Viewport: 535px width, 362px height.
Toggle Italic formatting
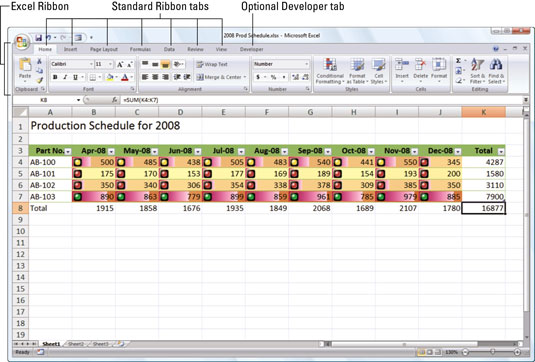tap(65, 77)
